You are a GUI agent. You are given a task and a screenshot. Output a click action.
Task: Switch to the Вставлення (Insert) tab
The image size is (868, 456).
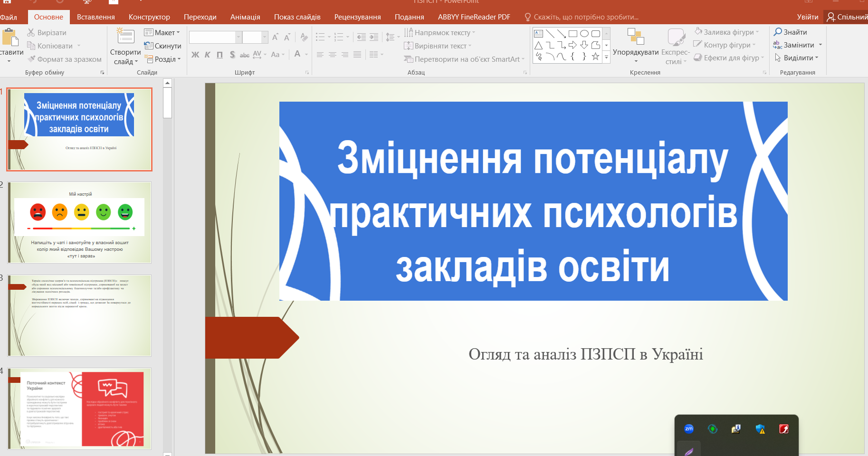tap(95, 17)
